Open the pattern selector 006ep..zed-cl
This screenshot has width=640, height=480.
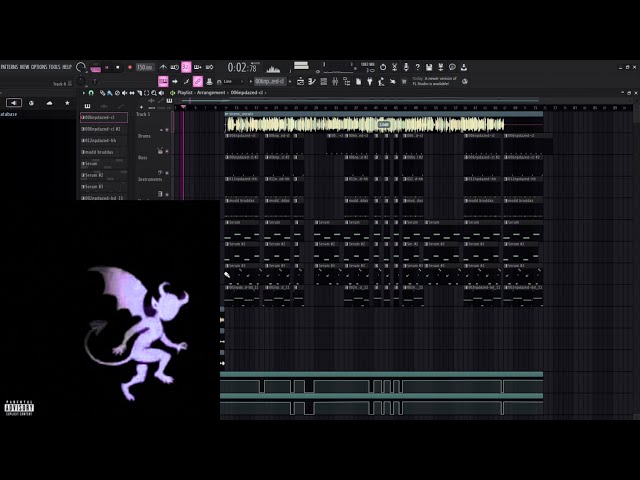point(270,82)
